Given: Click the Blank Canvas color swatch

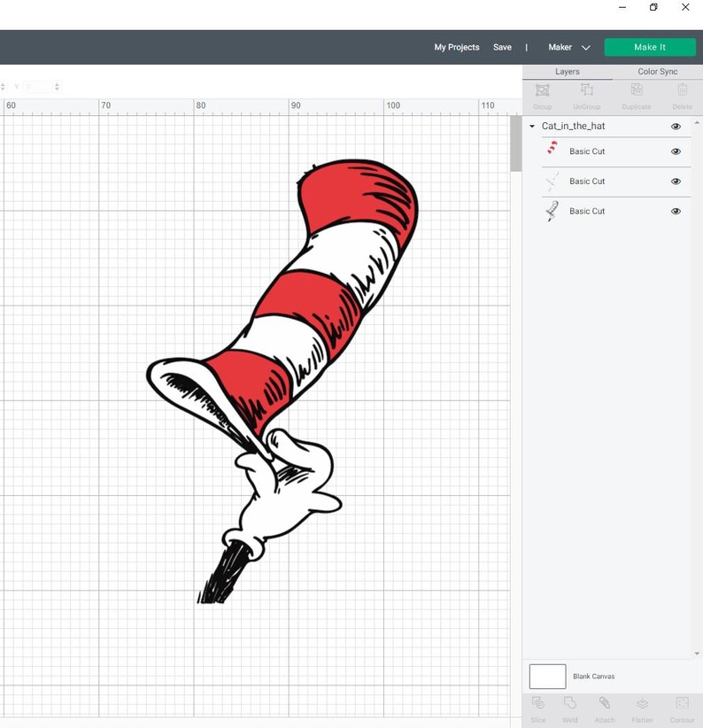Looking at the screenshot, I should click(547, 676).
